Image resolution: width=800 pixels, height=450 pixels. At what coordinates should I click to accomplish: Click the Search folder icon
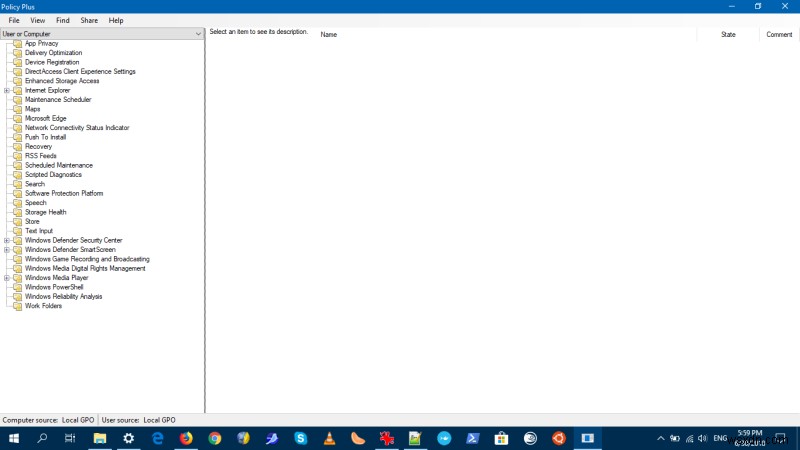[17, 184]
